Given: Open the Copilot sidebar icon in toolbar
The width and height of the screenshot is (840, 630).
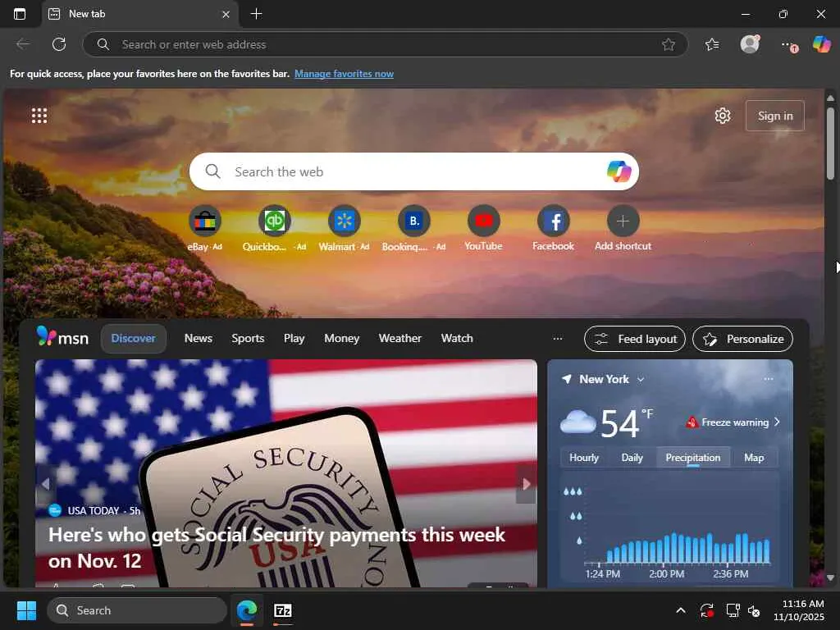Looking at the screenshot, I should point(822,44).
